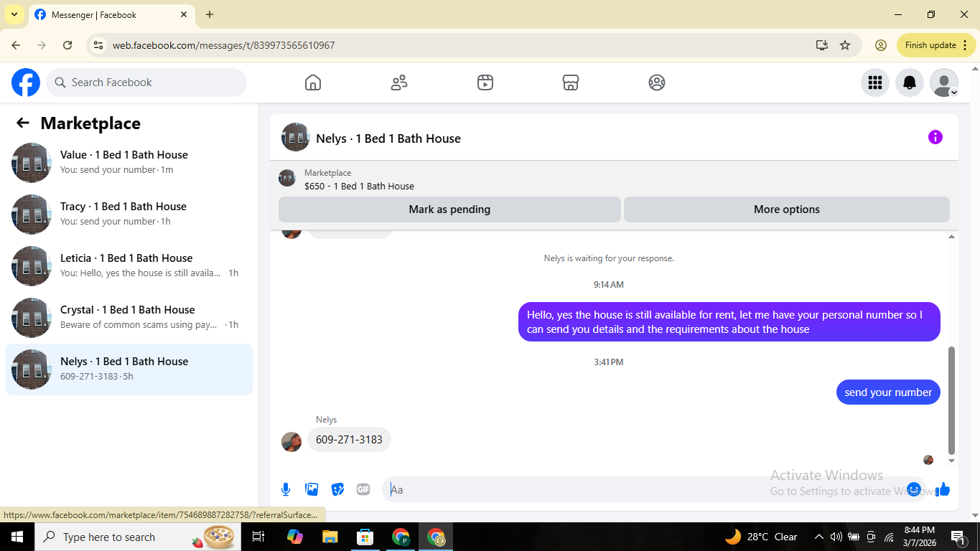
Task: Click the 'Hello, yes the house' message bubble
Action: coord(729,322)
